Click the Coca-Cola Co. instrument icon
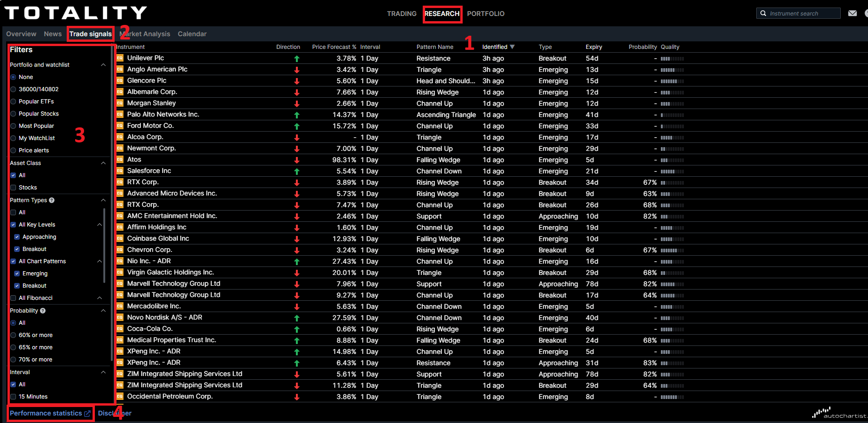This screenshot has height=423, width=868. pyautogui.click(x=120, y=329)
